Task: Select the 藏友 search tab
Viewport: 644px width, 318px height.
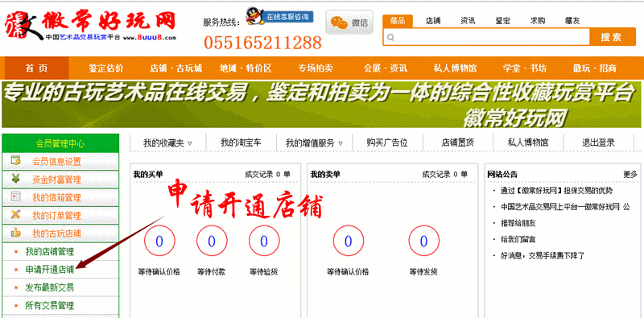Action: (x=572, y=21)
